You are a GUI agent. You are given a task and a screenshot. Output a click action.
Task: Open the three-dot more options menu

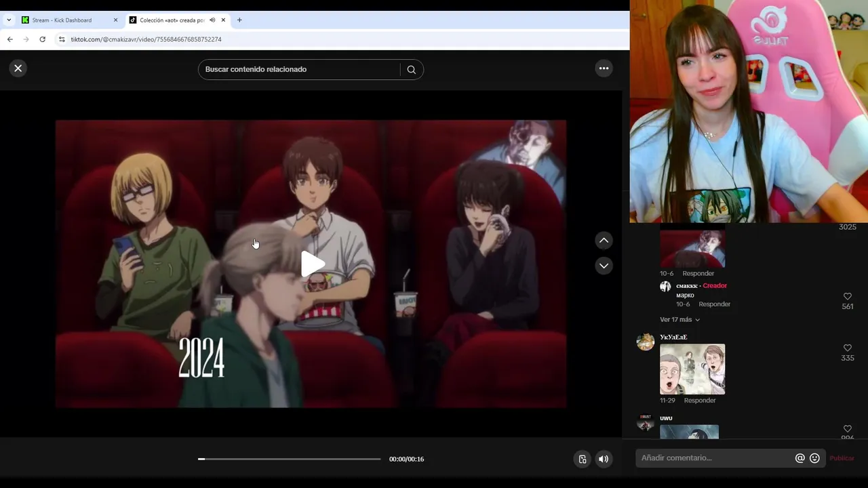tap(604, 68)
